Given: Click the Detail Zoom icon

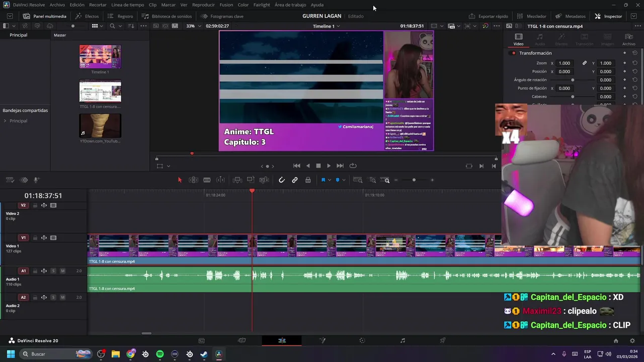Looking at the screenshot, I should [372, 180].
